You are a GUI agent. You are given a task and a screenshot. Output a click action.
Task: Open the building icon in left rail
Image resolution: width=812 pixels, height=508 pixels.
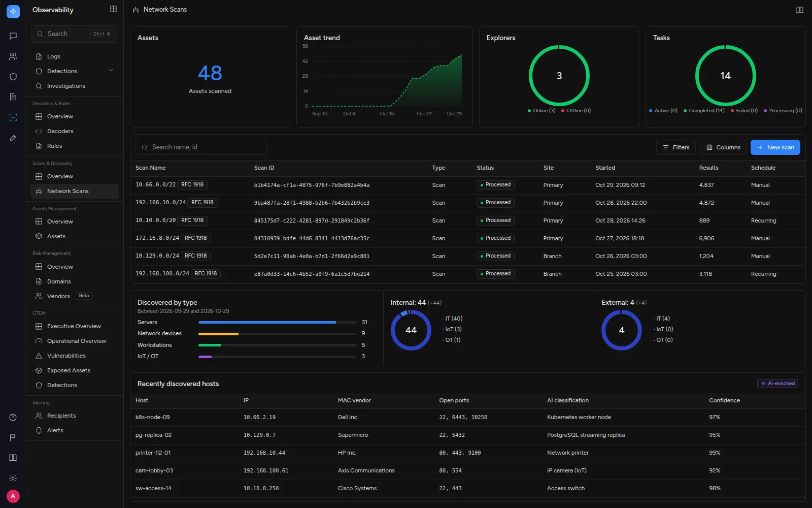(x=13, y=97)
